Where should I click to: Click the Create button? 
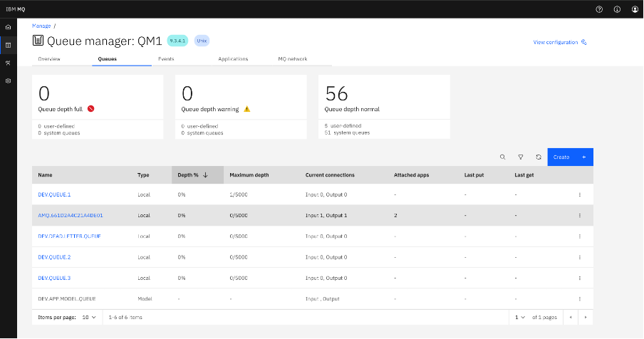point(570,157)
